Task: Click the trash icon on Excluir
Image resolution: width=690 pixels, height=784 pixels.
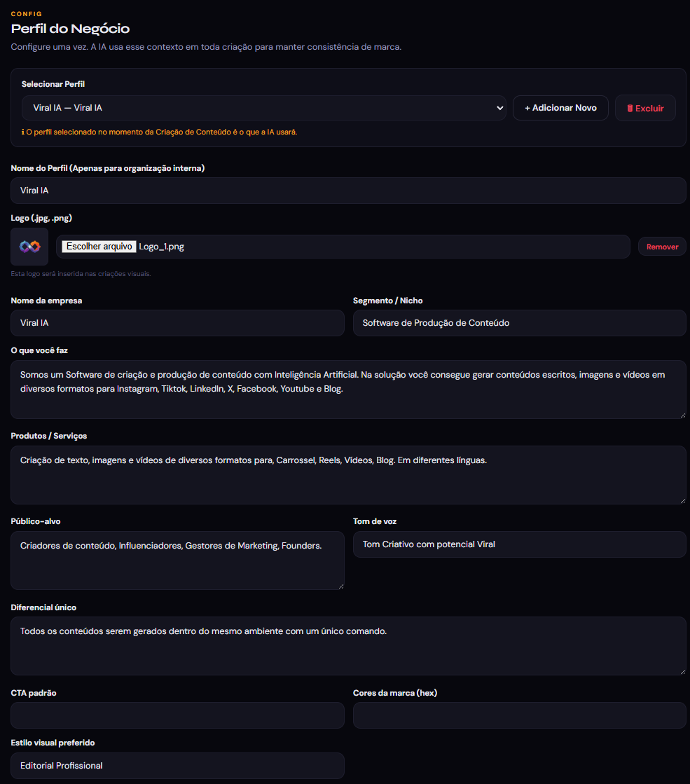Action: 630,109
